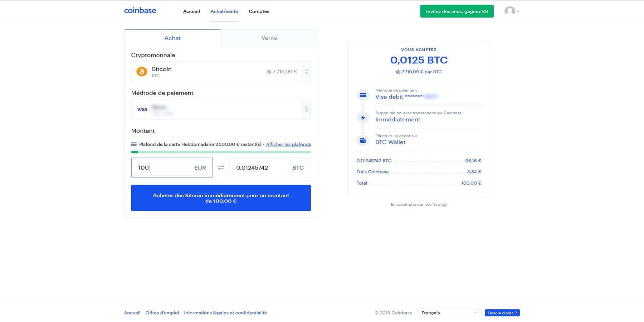The width and height of the screenshot is (644, 322).
Task: Click the @ 7 719,09 € par BTC rate
Action: [x=419, y=72]
